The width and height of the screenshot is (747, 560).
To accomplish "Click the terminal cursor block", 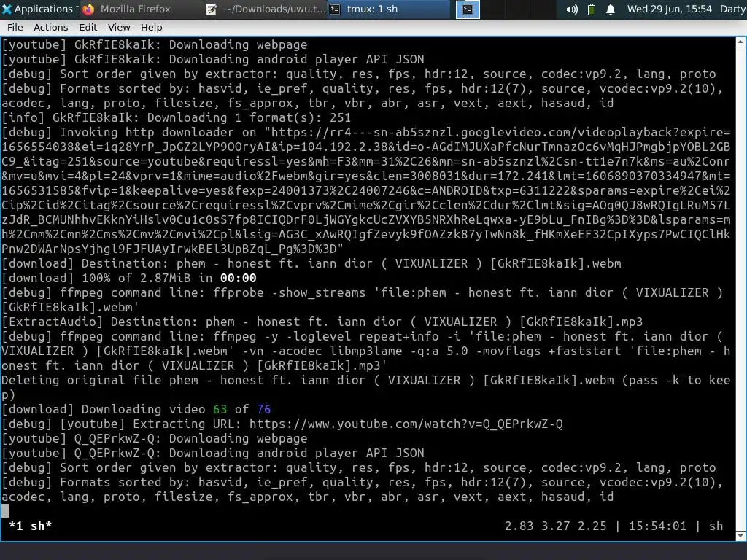I will point(5,511).
